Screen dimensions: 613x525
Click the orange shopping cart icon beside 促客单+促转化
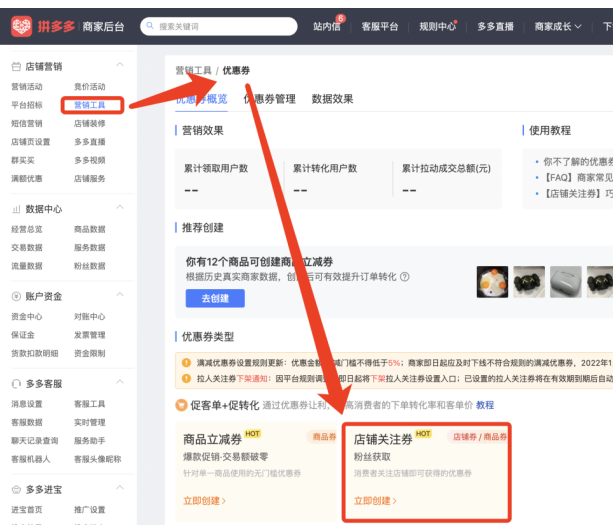click(181, 405)
